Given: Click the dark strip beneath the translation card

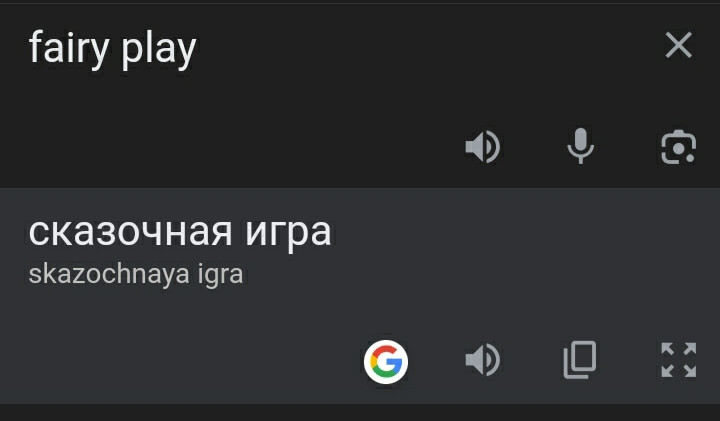Looking at the screenshot, I should point(360,413).
